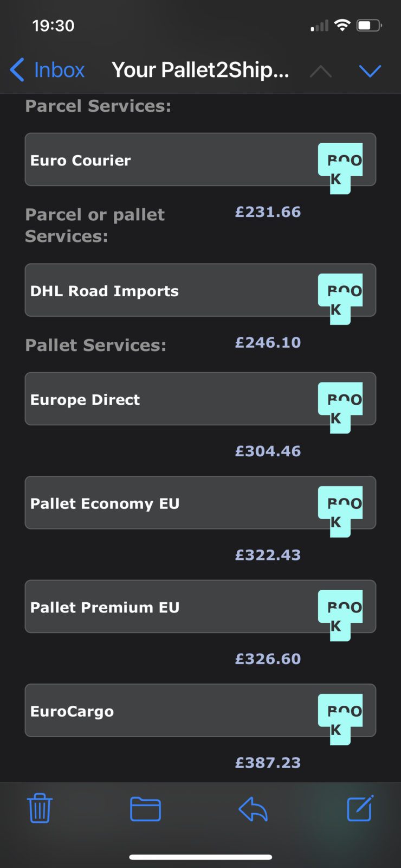Tap the reply arrow icon

click(253, 809)
